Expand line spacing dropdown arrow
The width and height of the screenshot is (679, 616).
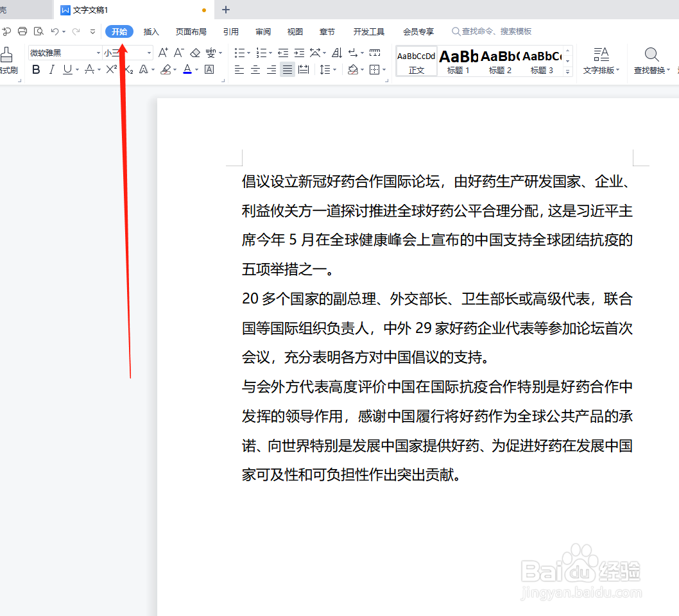click(x=334, y=69)
